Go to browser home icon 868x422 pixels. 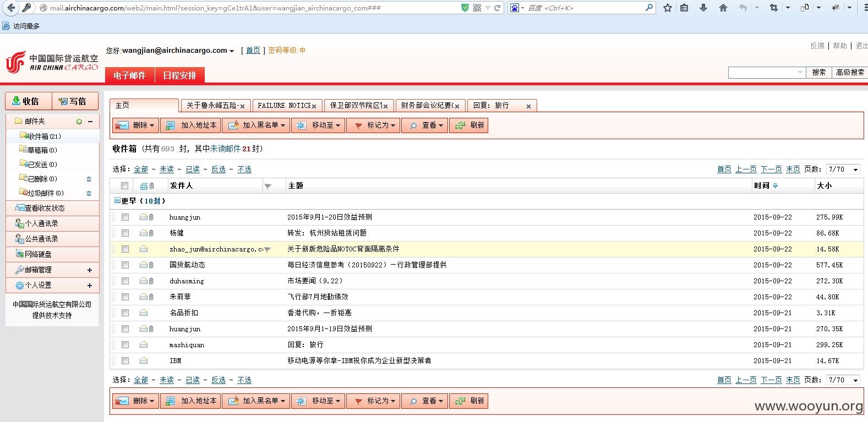723,8
